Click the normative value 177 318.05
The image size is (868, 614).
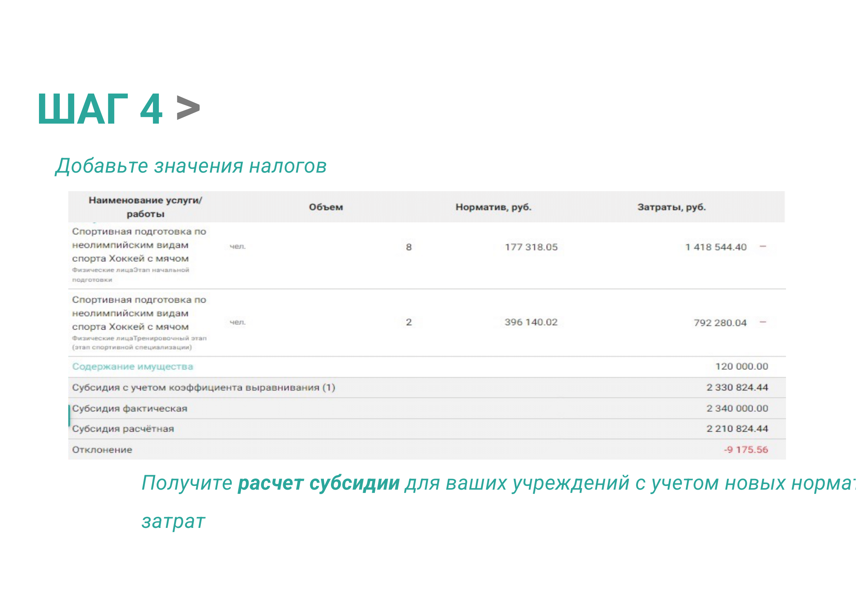[531, 247]
